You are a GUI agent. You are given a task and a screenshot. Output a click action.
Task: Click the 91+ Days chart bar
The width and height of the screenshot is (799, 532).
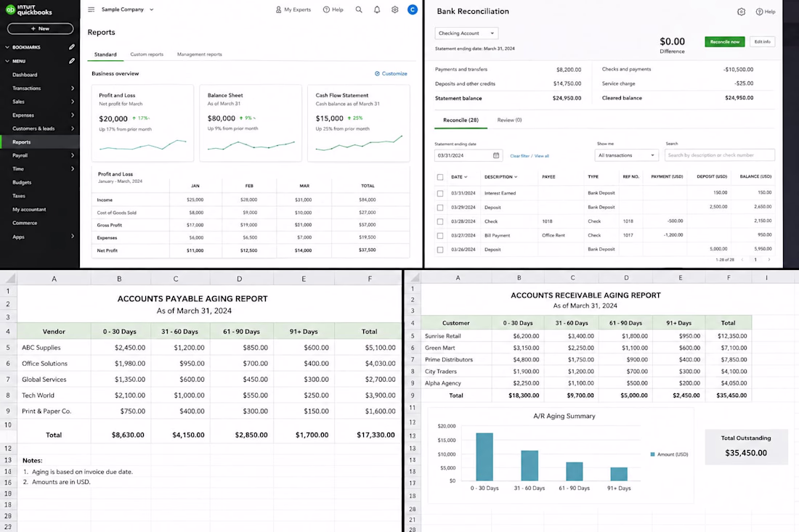[x=619, y=474]
